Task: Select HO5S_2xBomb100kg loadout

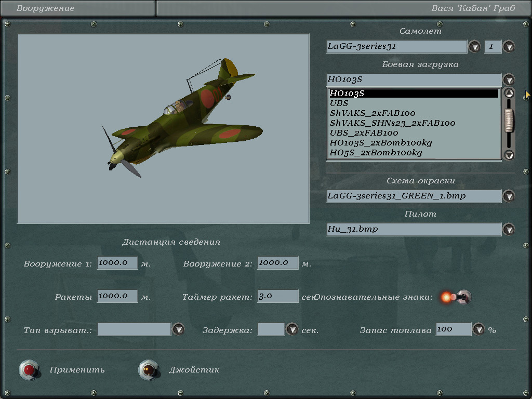Action: [414, 152]
